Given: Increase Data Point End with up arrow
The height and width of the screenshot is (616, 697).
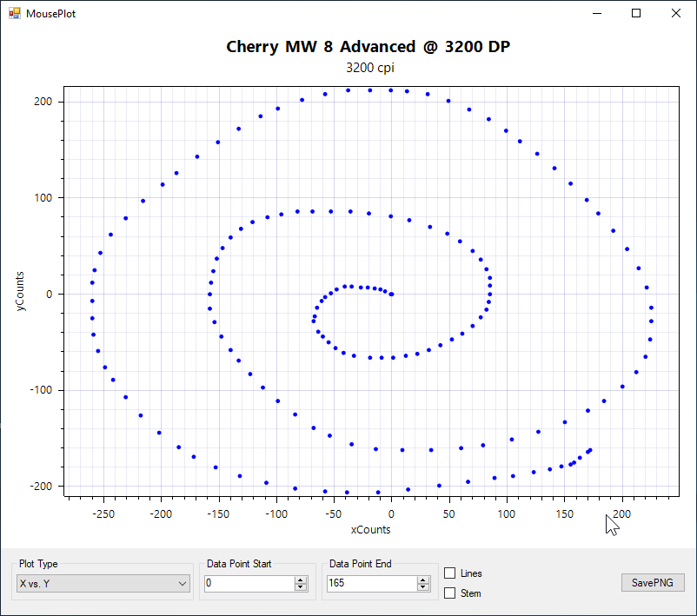Looking at the screenshot, I should [423, 580].
